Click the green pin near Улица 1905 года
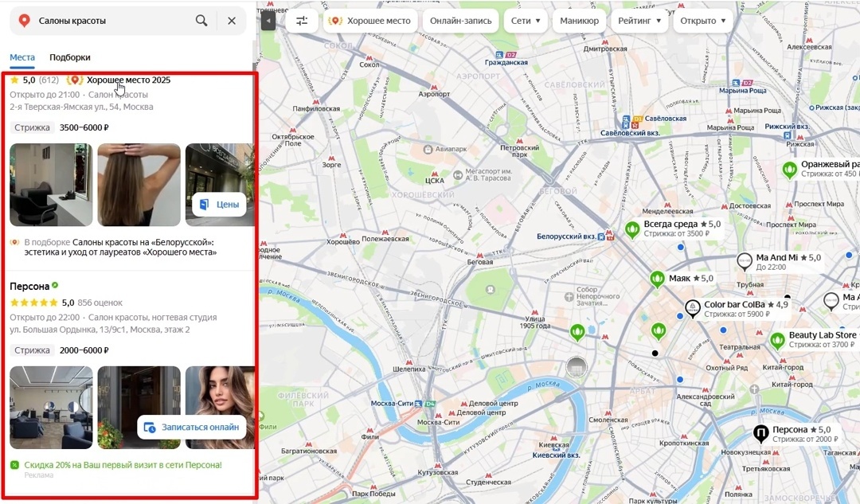 577,333
